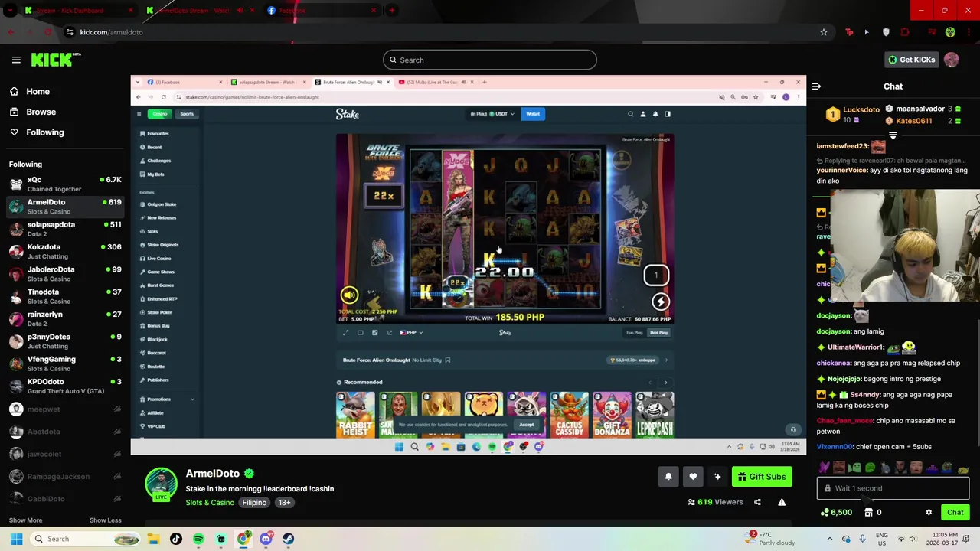The height and width of the screenshot is (551, 980).
Task: Collapse the chat panel arrow icon
Action: tap(816, 86)
